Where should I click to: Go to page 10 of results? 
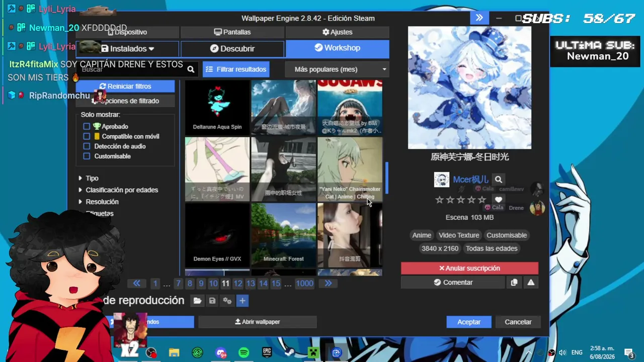click(213, 284)
